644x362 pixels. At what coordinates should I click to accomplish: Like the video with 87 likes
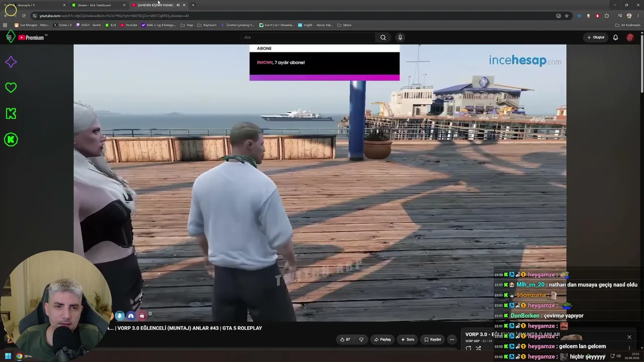point(345,339)
